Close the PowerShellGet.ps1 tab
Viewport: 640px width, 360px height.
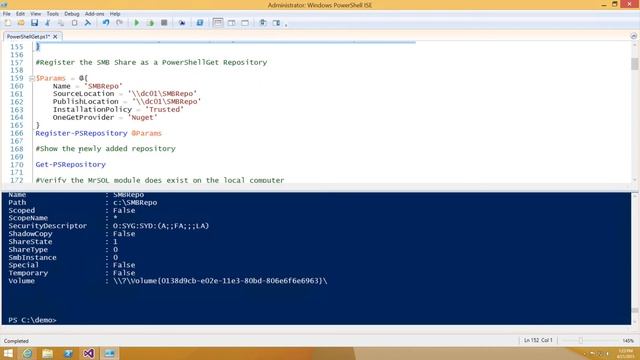pos(56,37)
